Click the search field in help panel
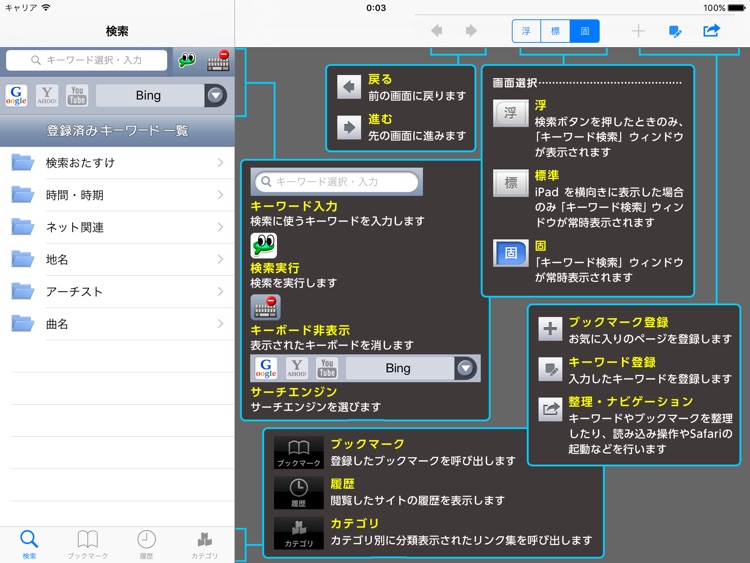 [337, 182]
